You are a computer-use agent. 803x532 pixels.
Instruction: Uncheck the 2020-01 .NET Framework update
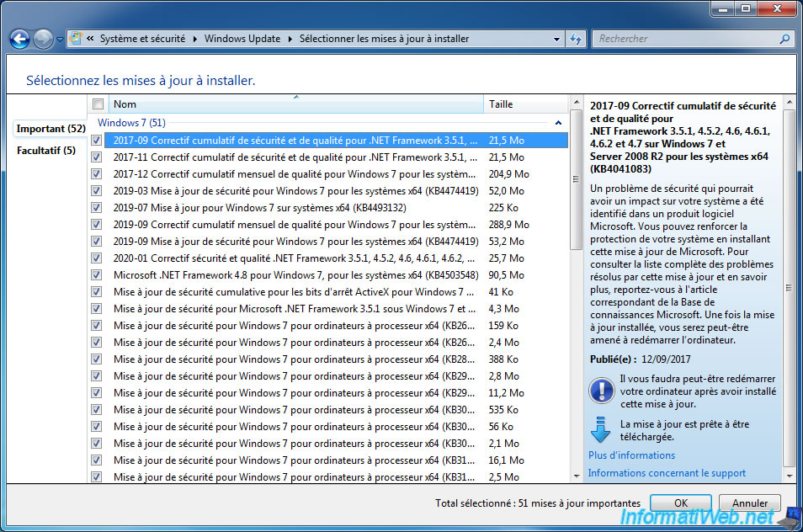pos(96,258)
